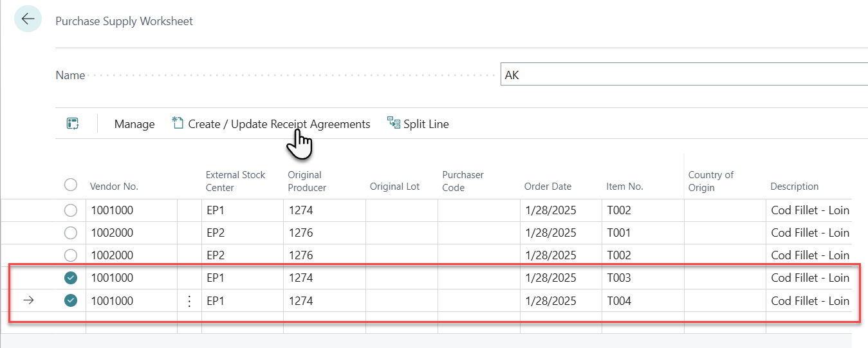Click the Split Line icon

pos(393,123)
